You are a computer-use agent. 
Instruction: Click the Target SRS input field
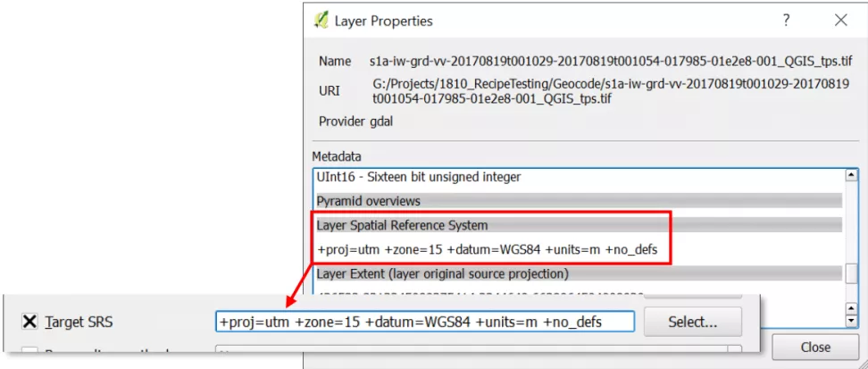[424, 322]
